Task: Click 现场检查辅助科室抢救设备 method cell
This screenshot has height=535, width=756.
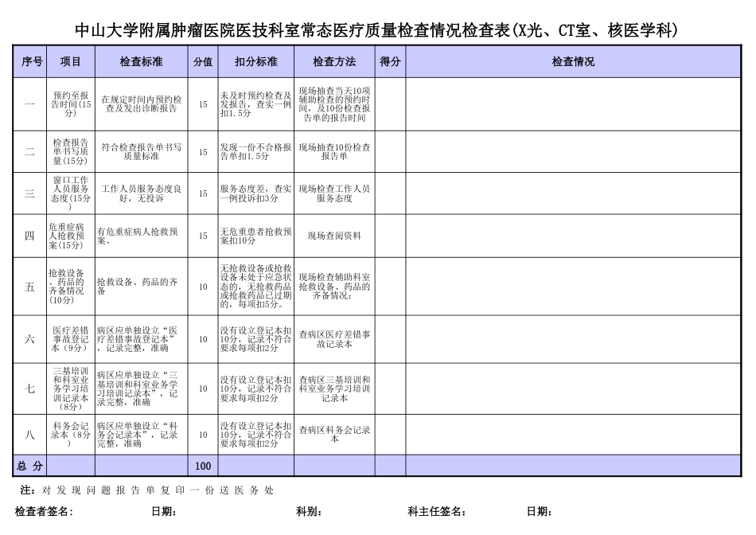Action: point(334,287)
